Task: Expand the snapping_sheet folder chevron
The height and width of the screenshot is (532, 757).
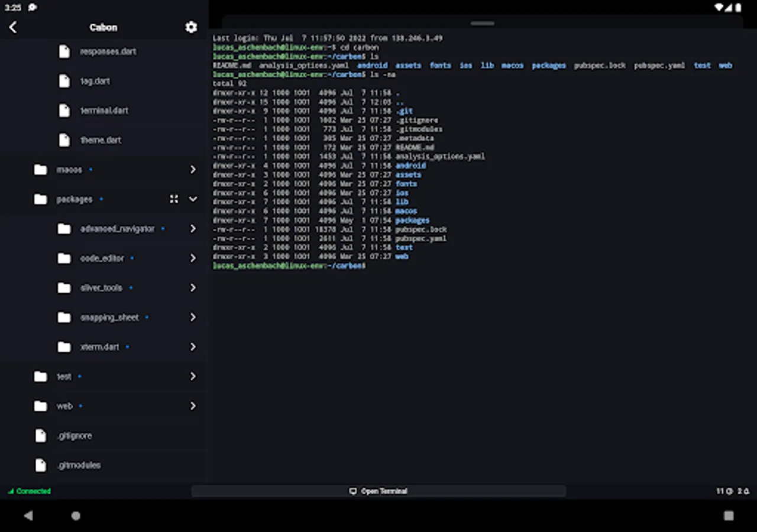Action: [193, 317]
